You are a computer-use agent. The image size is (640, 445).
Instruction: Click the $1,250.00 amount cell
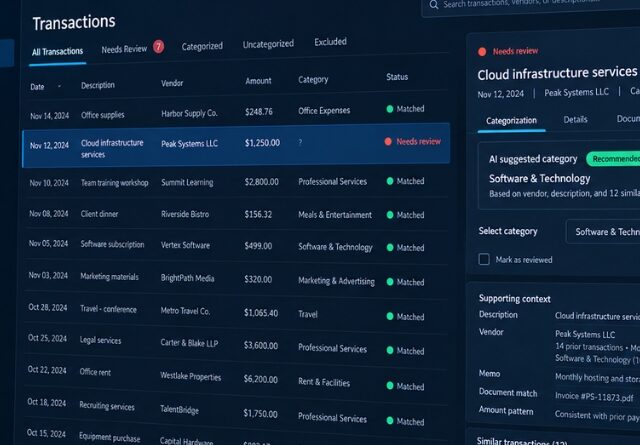point(262,143)
